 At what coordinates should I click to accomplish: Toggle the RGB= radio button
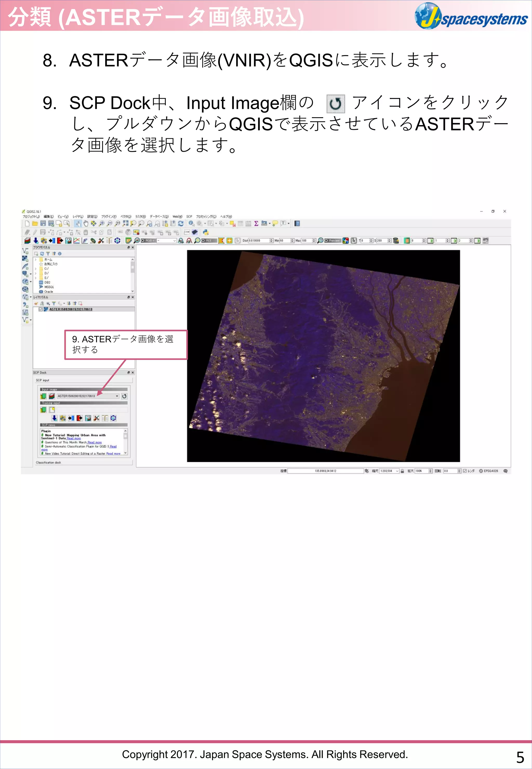143,240
